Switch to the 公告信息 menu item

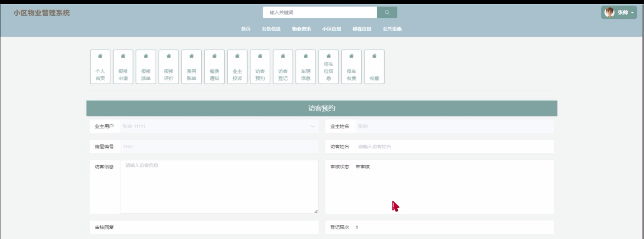272,29
